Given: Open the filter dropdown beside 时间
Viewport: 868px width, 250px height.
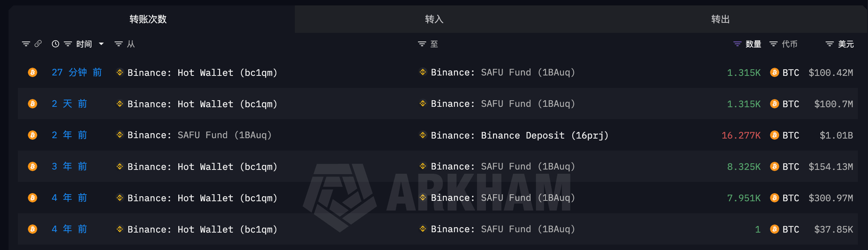Looking at the screenshot, I should click(68, 44).
